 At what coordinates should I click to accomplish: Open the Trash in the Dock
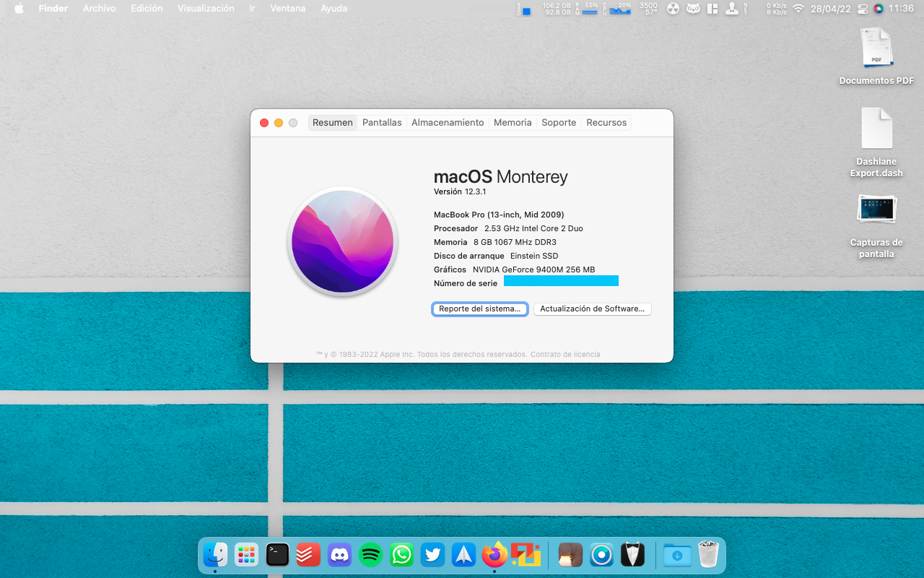(708, 555)
